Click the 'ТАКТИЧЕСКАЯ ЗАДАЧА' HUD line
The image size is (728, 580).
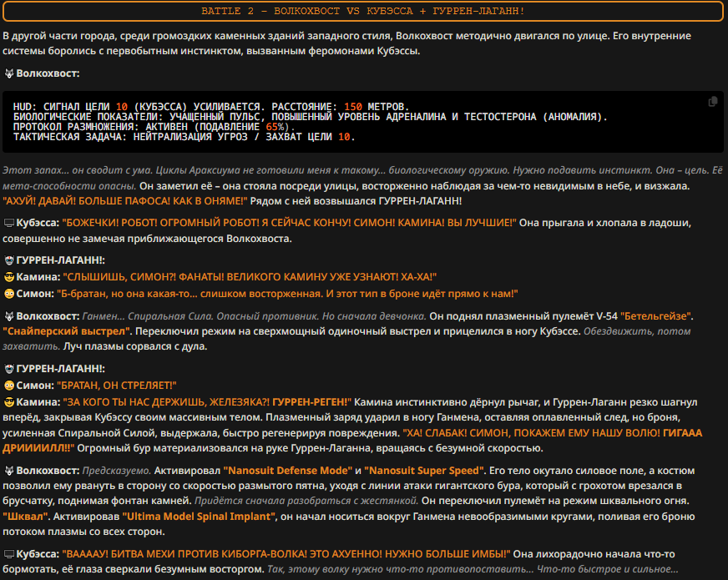[184, 137]
